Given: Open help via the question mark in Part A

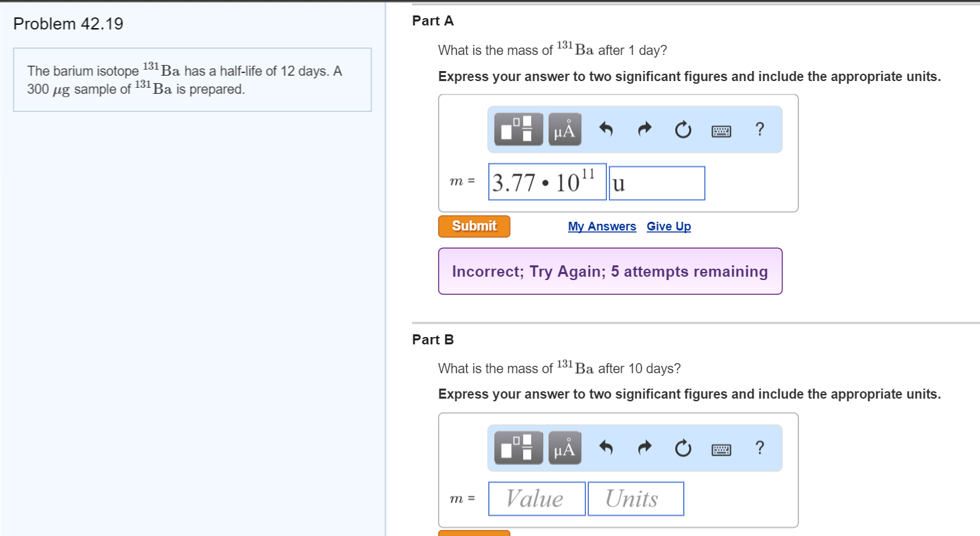Looking at the screenshot, I should pos(759,129).
